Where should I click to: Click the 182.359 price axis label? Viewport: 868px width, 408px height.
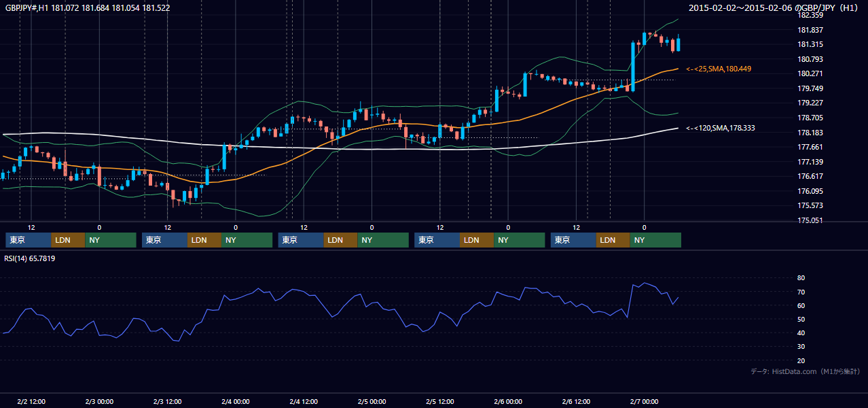810,15
